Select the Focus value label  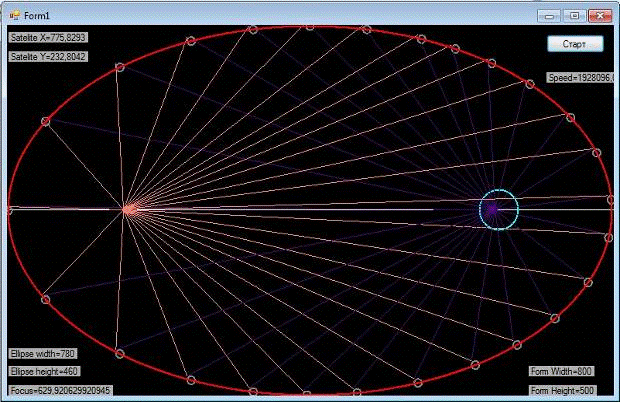60,390
